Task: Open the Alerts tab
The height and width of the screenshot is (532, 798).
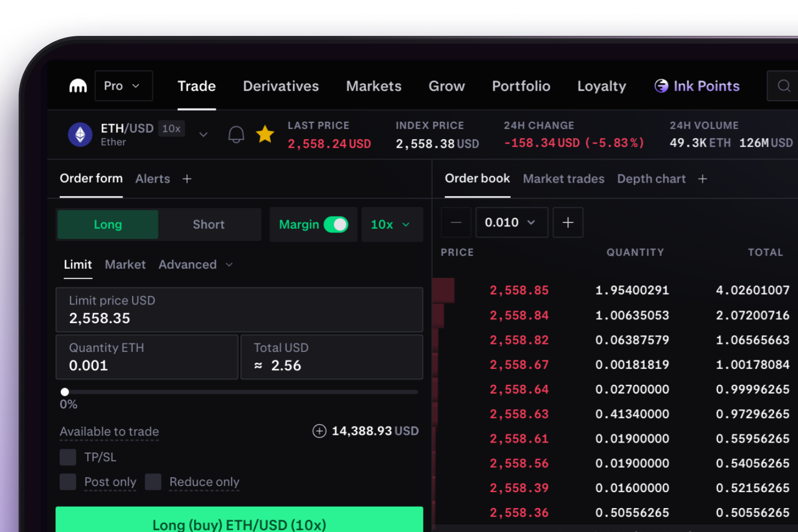Action: [153, 179]
